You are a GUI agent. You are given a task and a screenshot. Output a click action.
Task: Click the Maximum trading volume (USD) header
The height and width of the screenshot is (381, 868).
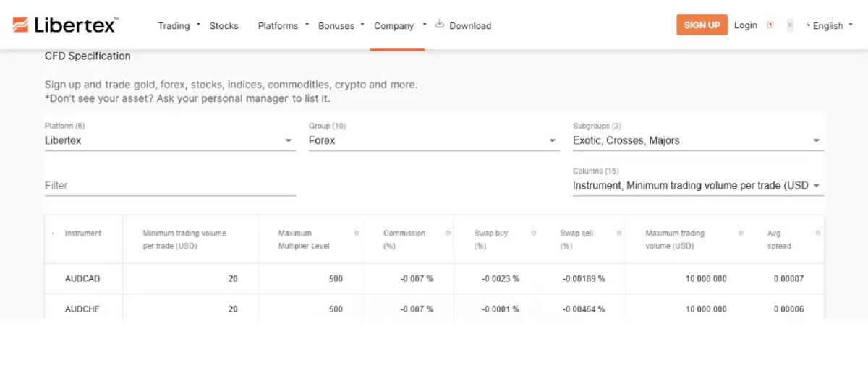tap(675, 239)
